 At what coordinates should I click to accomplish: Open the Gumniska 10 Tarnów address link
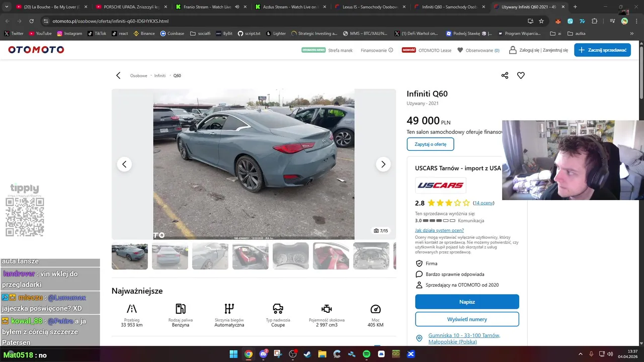pyautogui.click(x=464, y=338)
